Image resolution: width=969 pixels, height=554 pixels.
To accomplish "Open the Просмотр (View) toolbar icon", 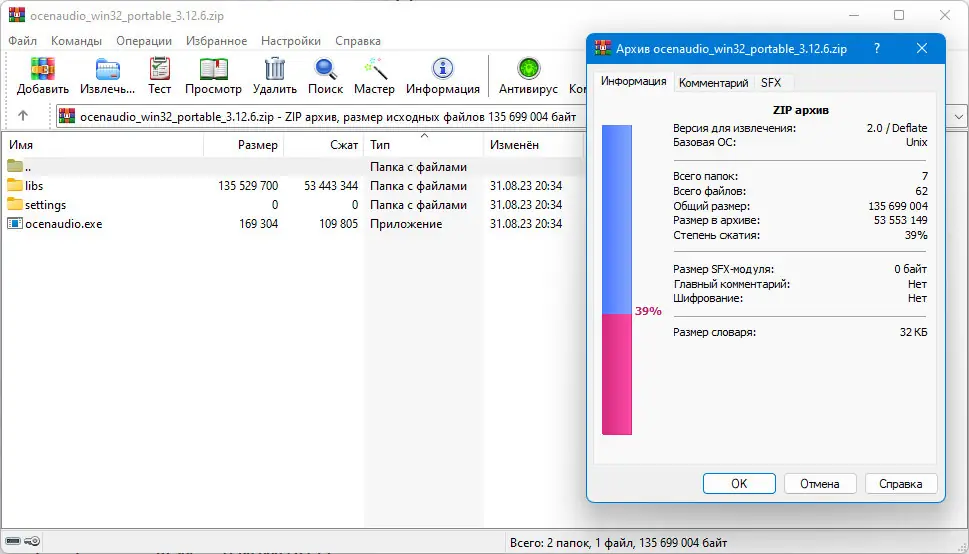I will pyautogui.click(x=213, y=69).
